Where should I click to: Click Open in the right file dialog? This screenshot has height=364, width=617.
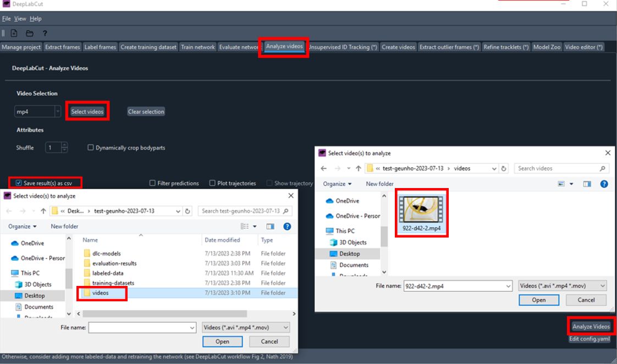pos(539,300)
